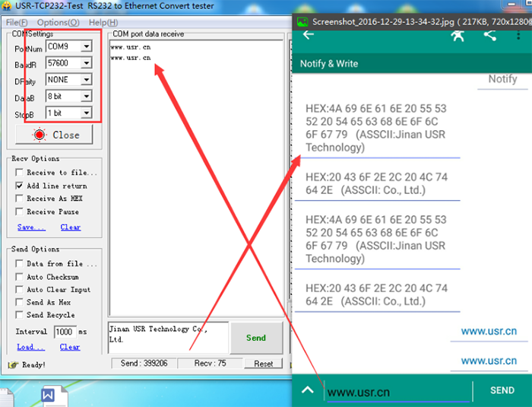
Task: Toggle the Send As Hex checkbox
Action: click(20, 302)
